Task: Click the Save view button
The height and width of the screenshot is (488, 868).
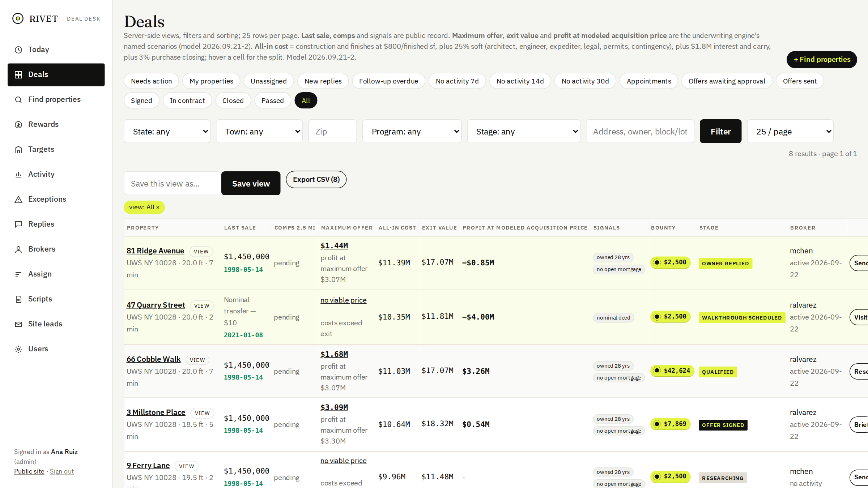Action: [x=251, y=183]
